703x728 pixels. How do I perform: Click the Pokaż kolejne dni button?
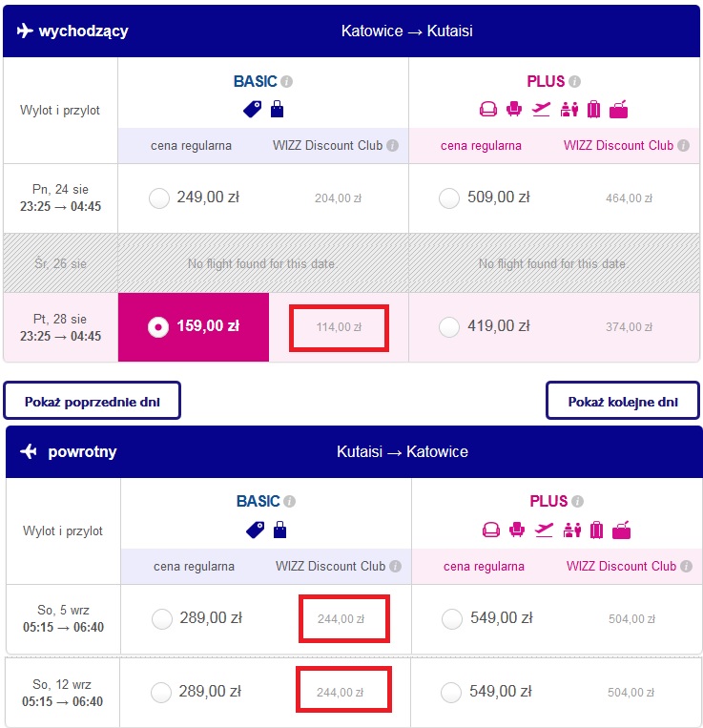tap(623, 401)
